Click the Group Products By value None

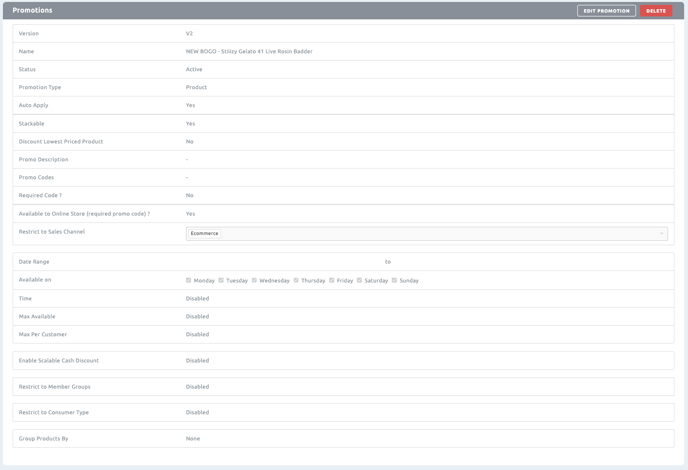click(193, 438)
